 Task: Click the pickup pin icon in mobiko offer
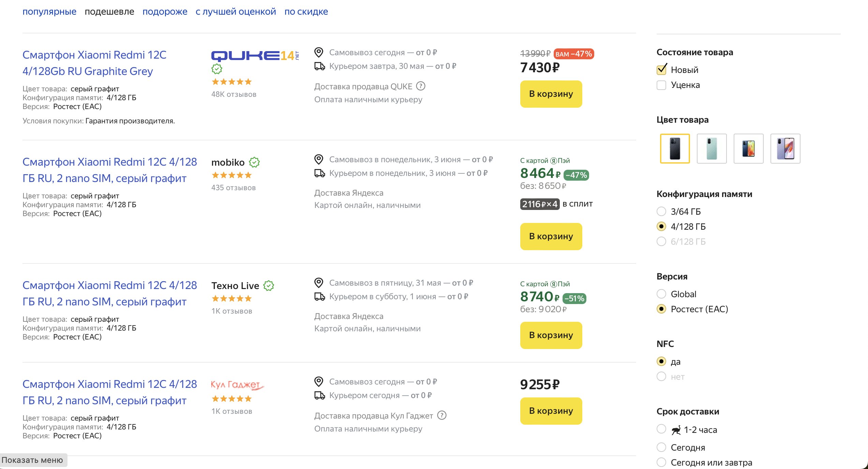tap(319, 159)
